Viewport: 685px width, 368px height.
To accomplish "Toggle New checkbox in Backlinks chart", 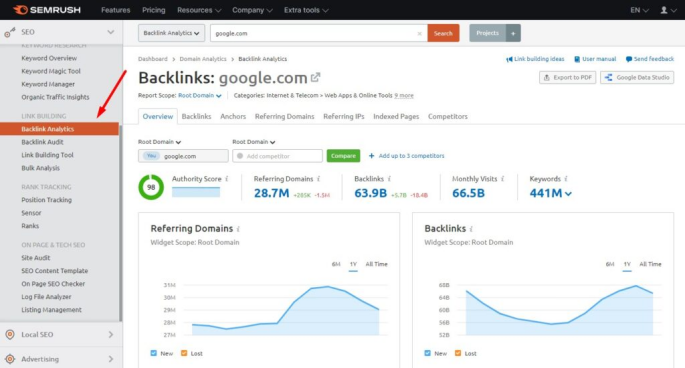I will pyautogui.click(x=427, y=353).
